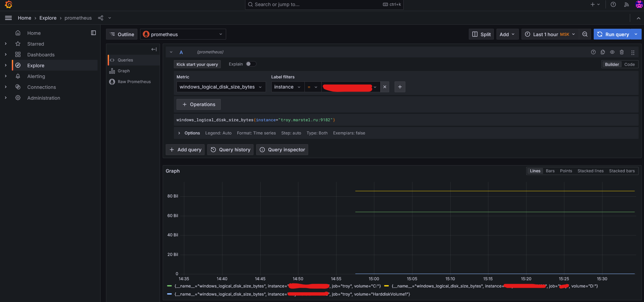Click the Search or jump to field

click(x=324, y=4)
